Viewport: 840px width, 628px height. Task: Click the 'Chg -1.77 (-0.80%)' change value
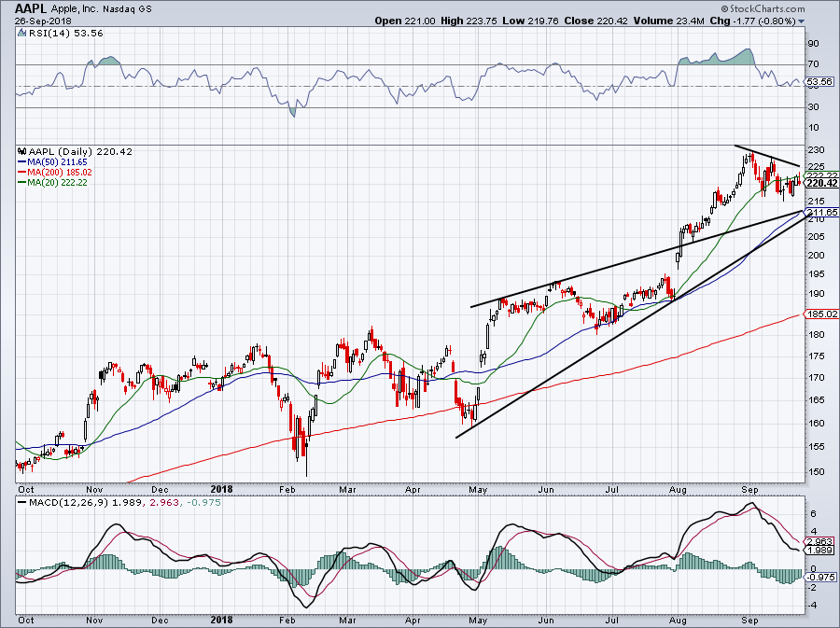click(752, 21)
